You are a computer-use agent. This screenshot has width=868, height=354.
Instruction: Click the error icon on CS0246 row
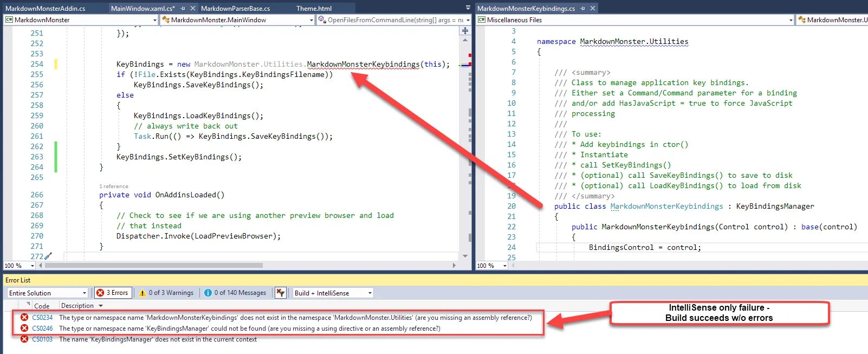24,328
